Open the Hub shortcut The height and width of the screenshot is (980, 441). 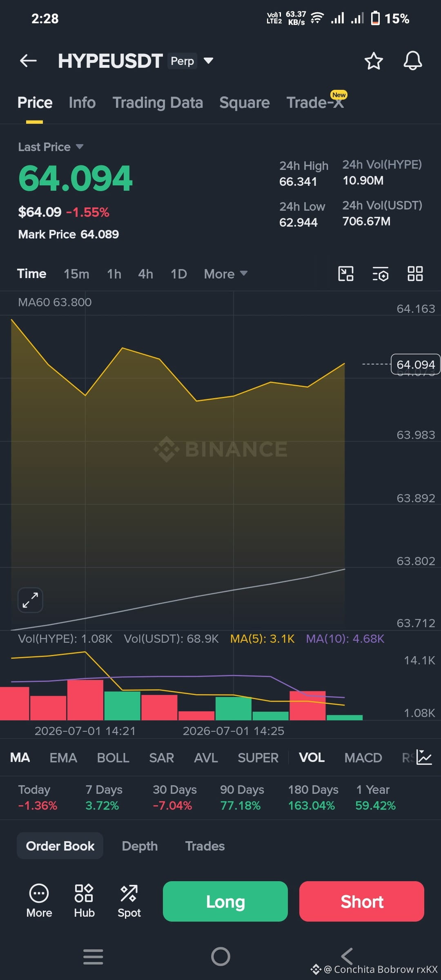84,901
